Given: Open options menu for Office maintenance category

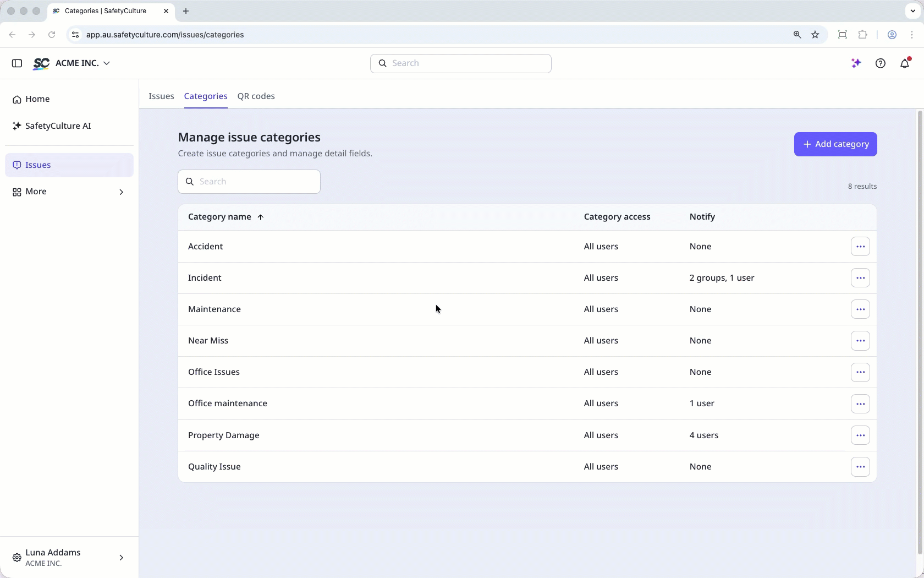Looking at the screenshot, I should tap(860, 403).
